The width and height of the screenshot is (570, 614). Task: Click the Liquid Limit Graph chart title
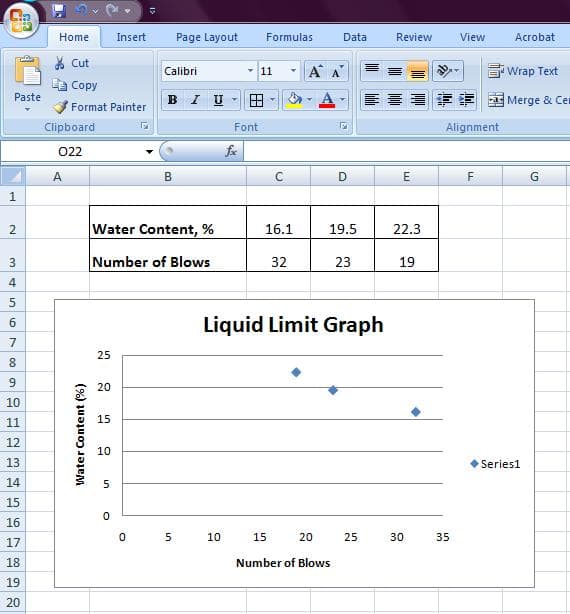[x=293, y=325]
